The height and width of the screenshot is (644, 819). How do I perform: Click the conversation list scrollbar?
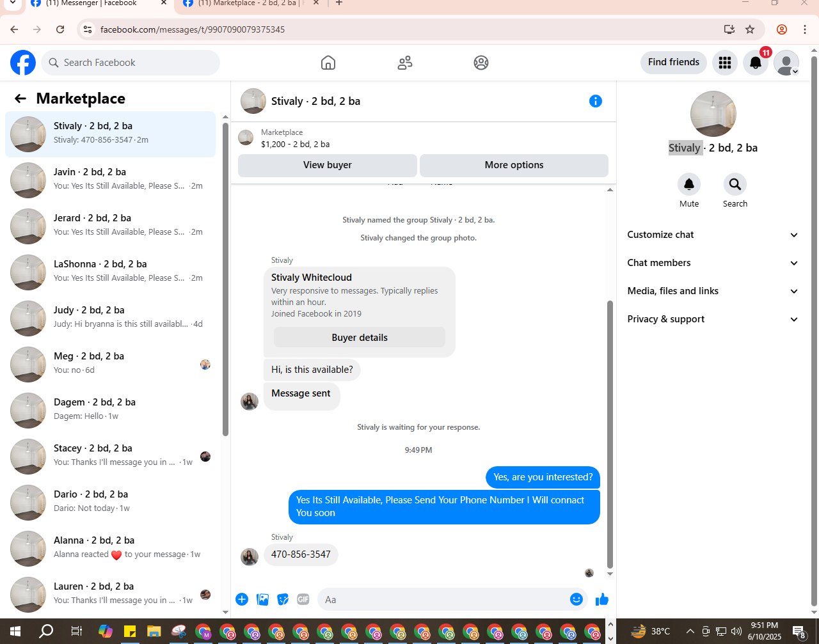225,279
